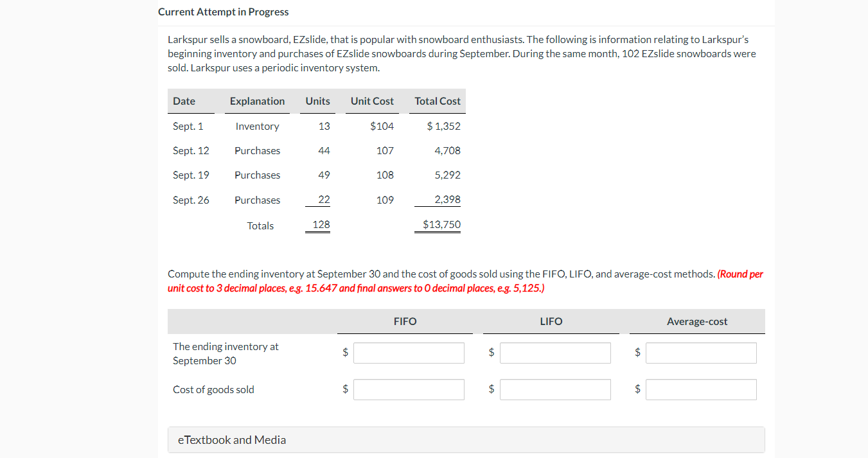Click the 'Explanation' column header
This screenshot has height=458, width=868.
pyautogui.click(x=257, y=101)
